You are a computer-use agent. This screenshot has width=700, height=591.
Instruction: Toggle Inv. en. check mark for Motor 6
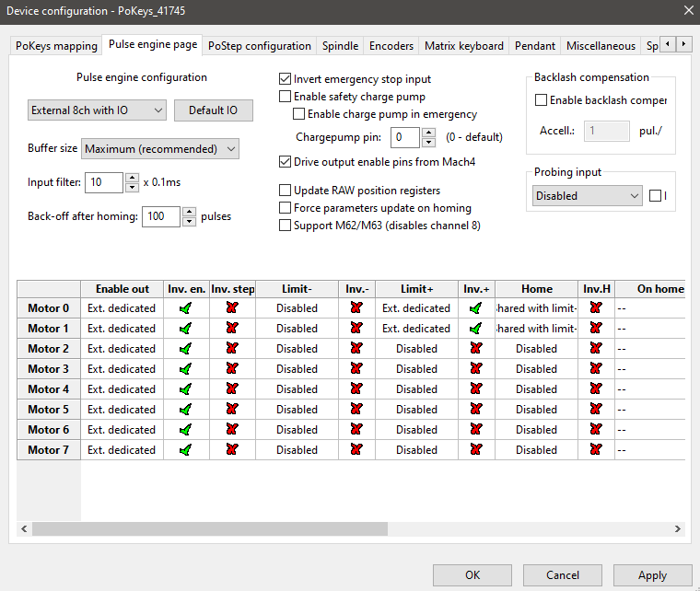[186, 430]
